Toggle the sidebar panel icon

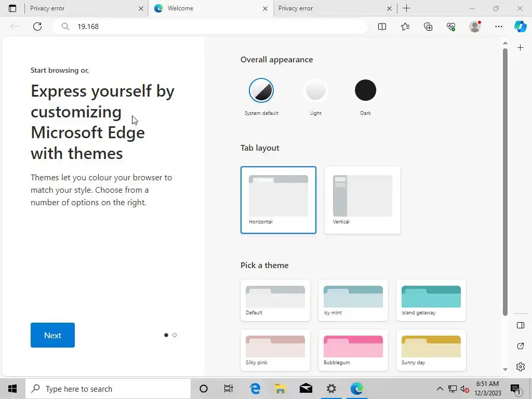(520, 325)
